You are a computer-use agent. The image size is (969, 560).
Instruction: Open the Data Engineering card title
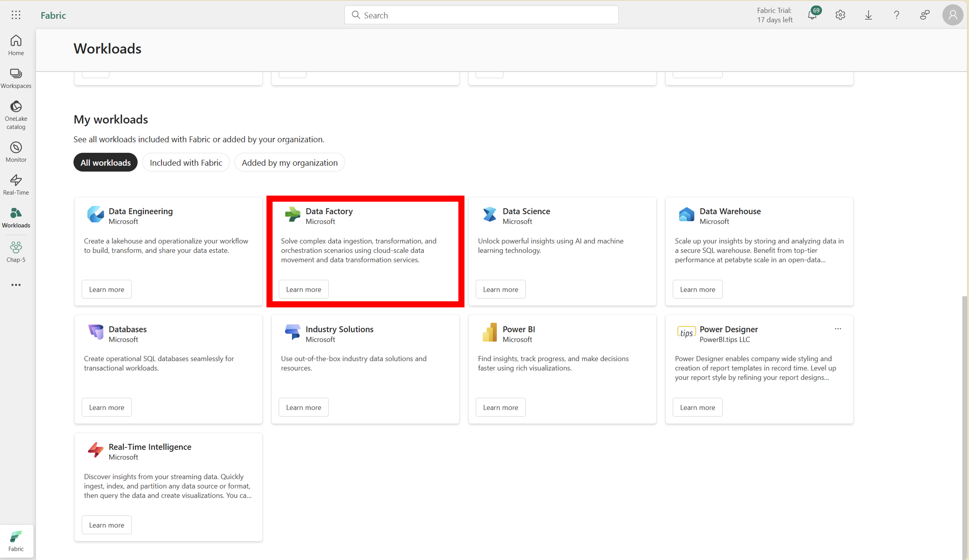point(141,211)
